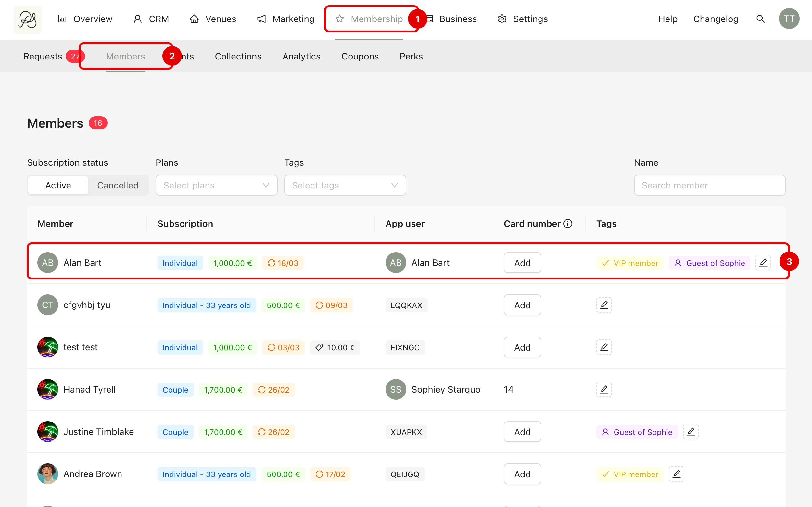The height and width of the screenshot is (507, 812).
Task: Select Active subscription status
Action: (58, 186)
